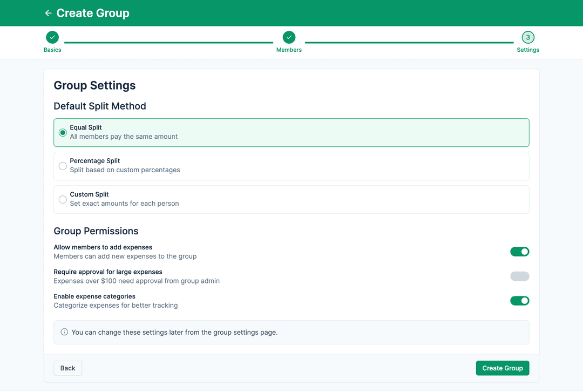Click the Create Group button

point(502,368)
